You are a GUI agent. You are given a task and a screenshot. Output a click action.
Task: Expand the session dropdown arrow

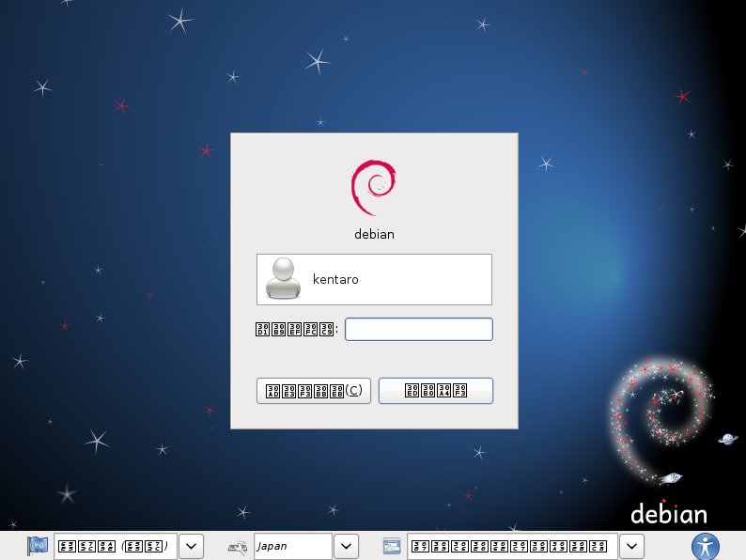click(x=631, y=546)
